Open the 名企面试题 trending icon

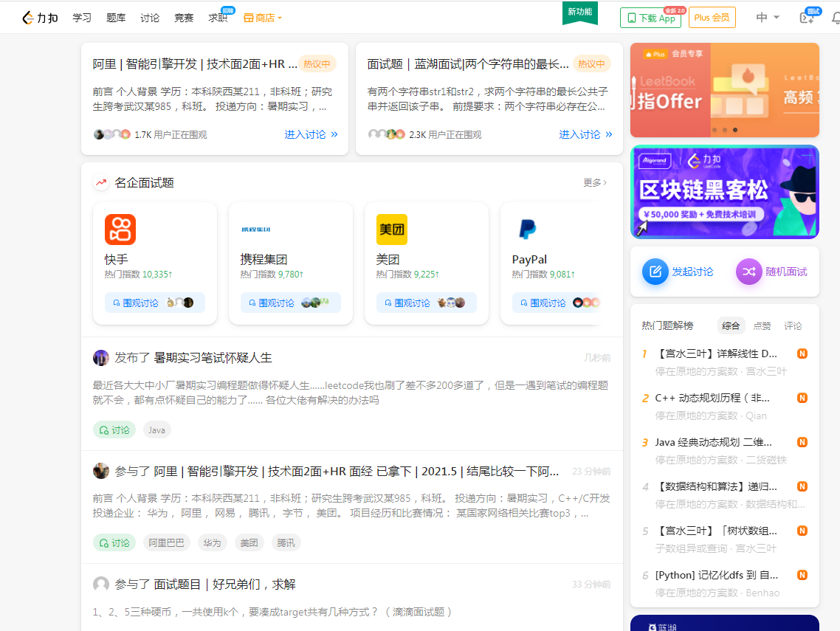click(100, 183)
